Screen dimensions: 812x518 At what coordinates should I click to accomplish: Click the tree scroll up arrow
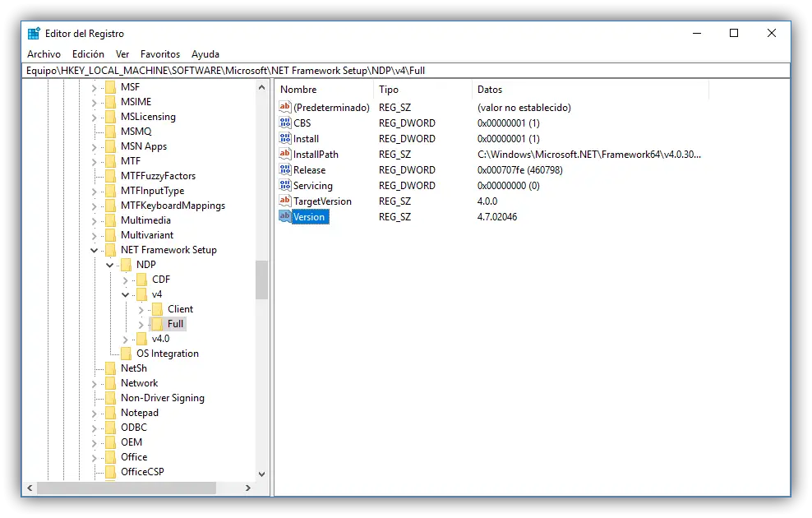pos(261,87)
